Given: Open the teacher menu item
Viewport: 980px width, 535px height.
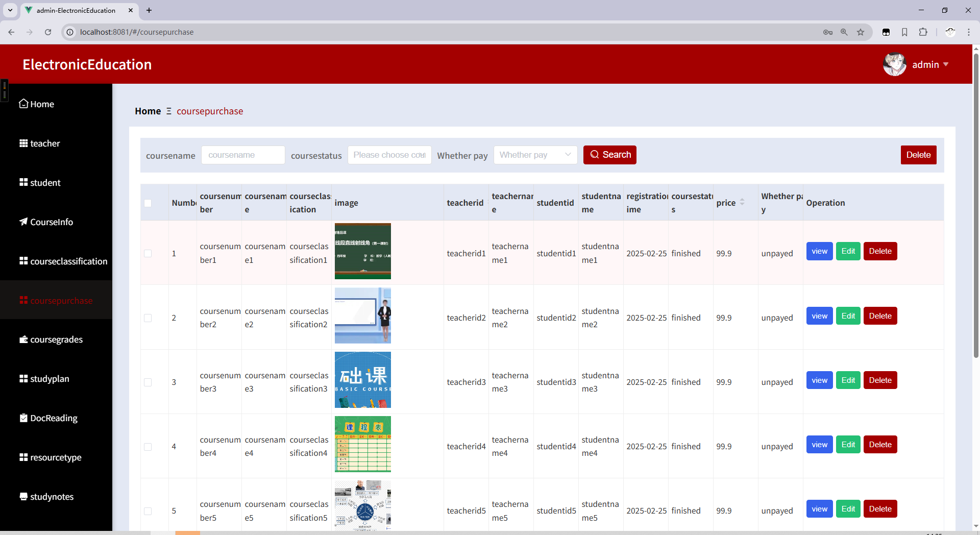Looking at the screenshot, I should pos(56,143).
